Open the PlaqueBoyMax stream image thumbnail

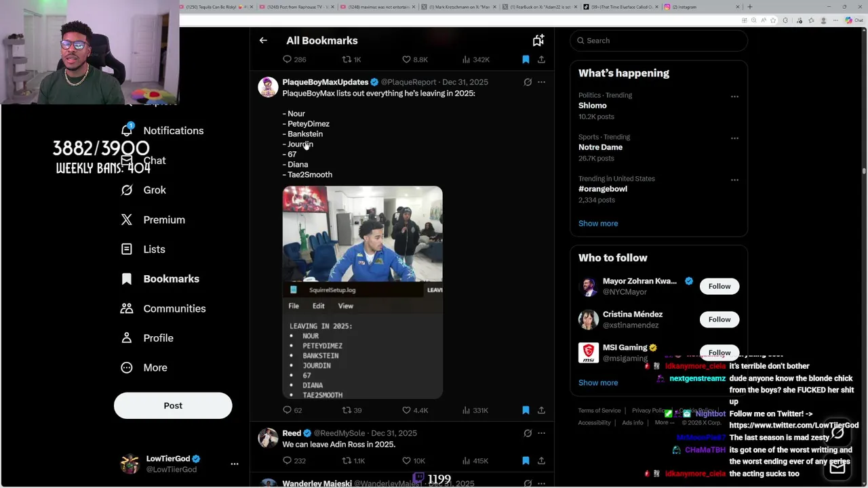point(363,293)
